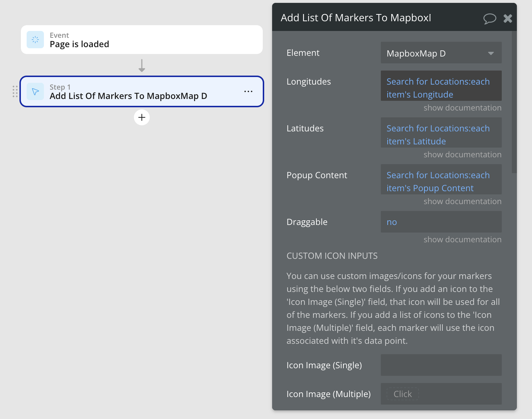The height and width of the screenshot is (419, 532).
Task: Click the plus button to add a step
Action: pos(142,117)
